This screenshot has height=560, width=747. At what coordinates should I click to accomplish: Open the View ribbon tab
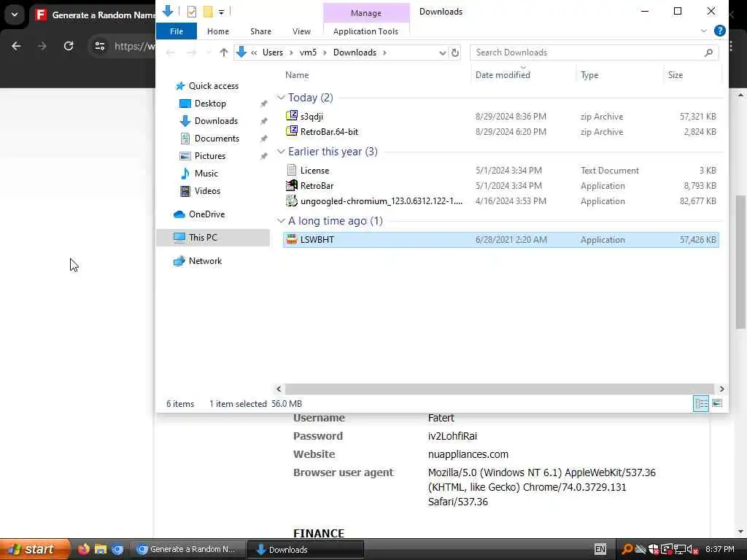point(301,31)
